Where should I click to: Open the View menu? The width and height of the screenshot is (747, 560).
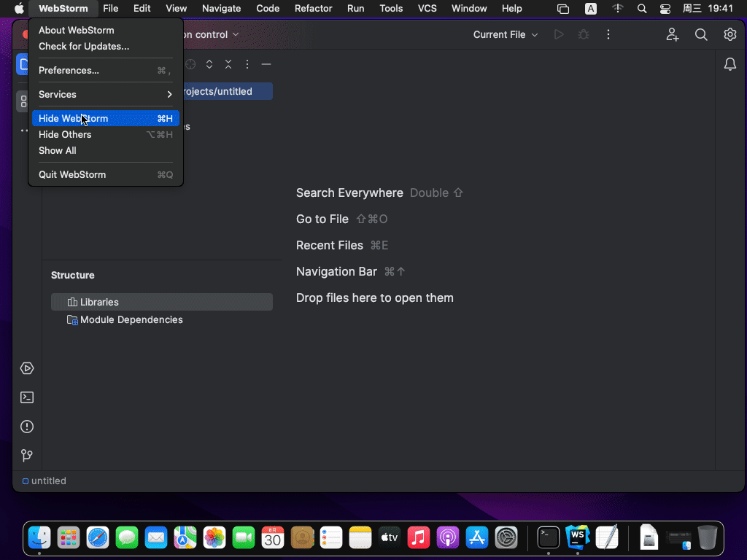[177, 9]
